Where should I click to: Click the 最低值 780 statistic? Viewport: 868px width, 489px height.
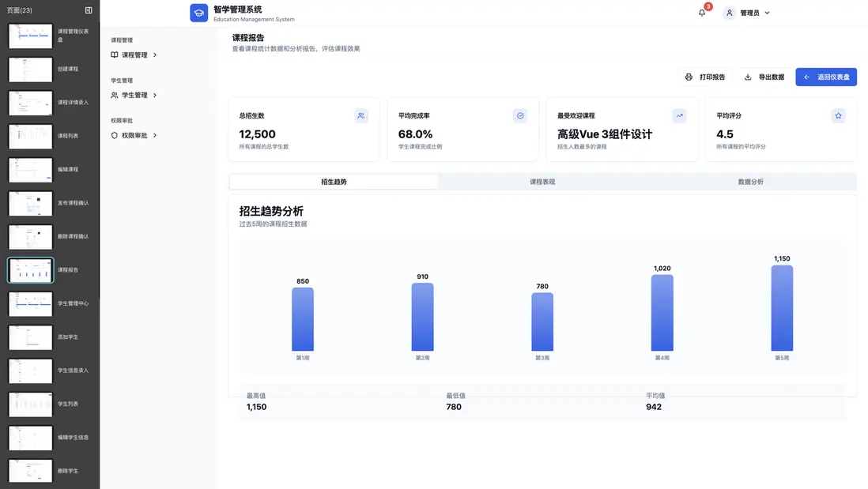(x=455, y=402)
